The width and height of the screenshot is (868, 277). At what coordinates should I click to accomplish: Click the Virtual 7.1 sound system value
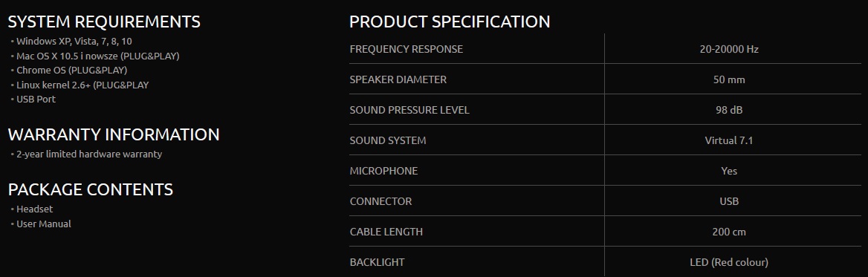click(x=729, y=140)
